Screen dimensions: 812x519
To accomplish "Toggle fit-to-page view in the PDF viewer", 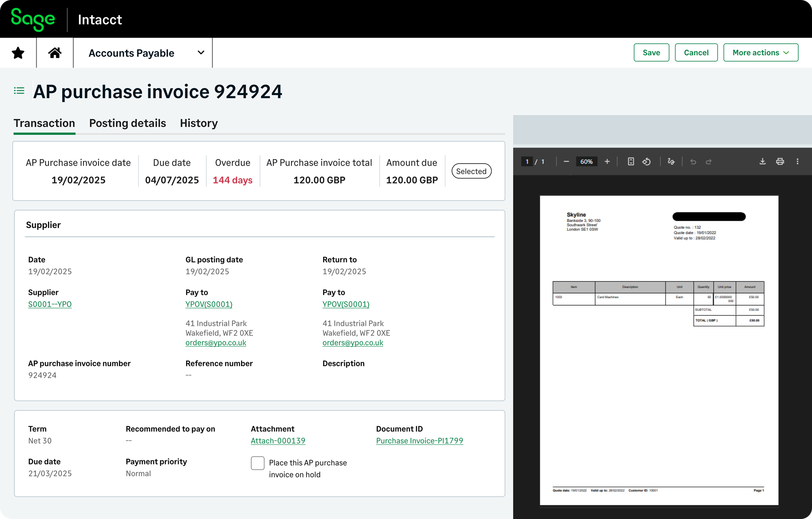I will [x=630, y=161].
